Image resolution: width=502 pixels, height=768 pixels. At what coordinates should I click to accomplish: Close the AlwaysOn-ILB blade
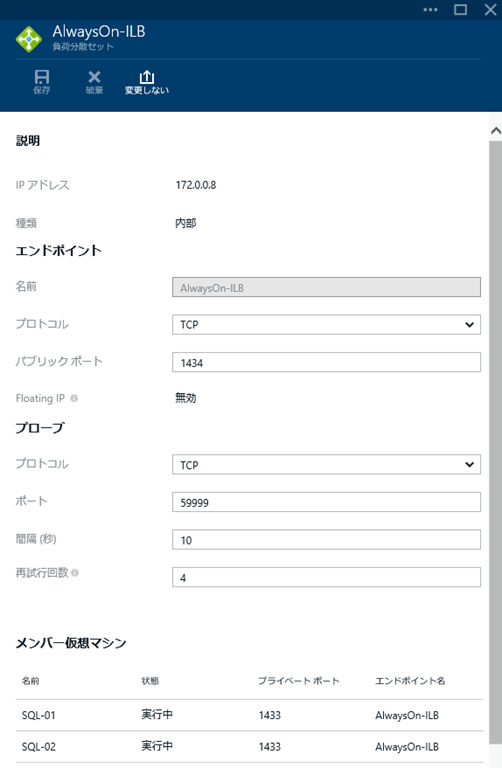(490, 10)
